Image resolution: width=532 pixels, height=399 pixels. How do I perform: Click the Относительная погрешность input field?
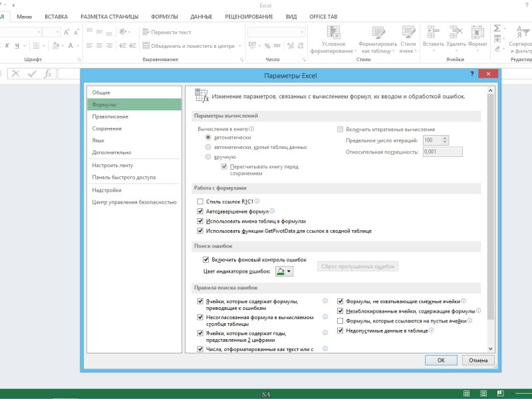pyautogui.click(x=442, y=152)
